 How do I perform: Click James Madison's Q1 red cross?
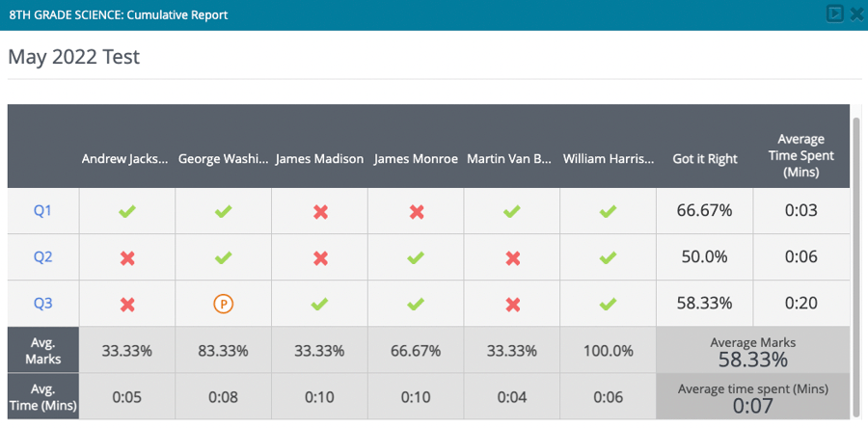tap(320, 211)
